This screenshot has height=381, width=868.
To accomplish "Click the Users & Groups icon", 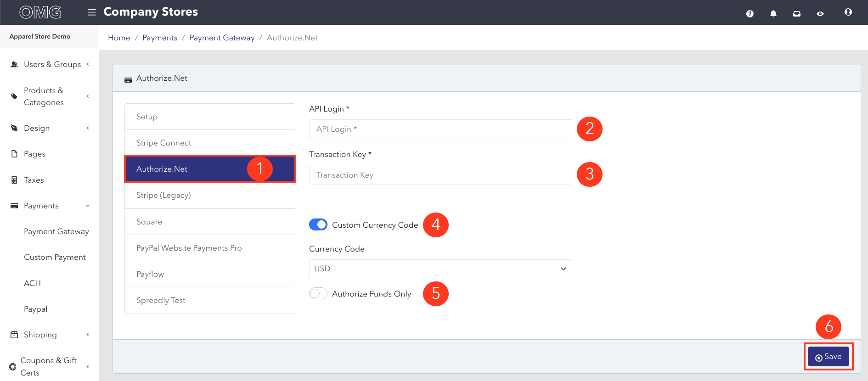I will pos(14,64).
